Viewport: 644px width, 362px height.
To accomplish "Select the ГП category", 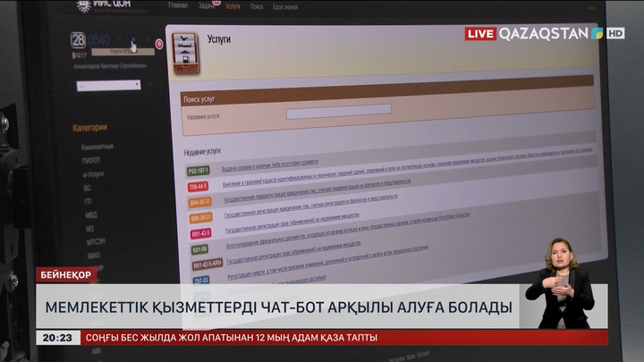I will 88,201.
